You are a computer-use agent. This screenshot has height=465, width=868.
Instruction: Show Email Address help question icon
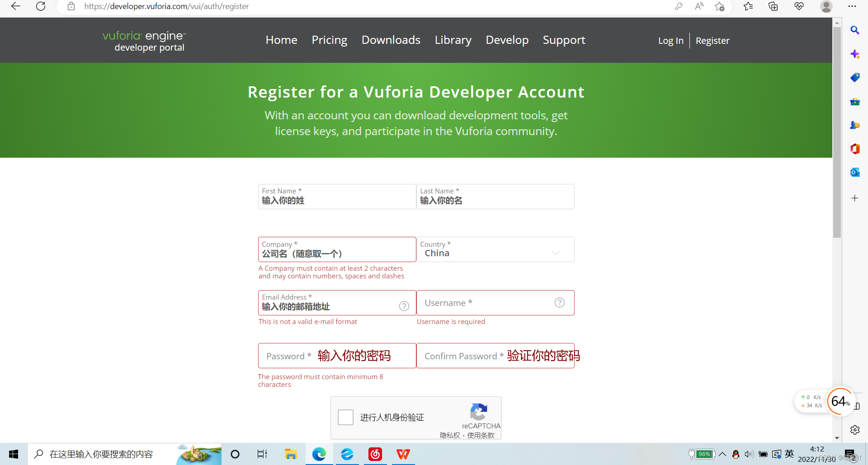(x=404, y=306)
